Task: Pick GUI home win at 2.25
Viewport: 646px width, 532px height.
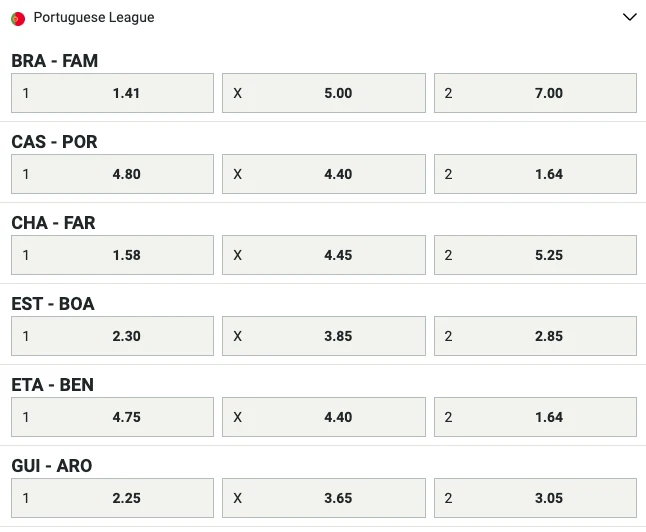Action: [112, 498]
